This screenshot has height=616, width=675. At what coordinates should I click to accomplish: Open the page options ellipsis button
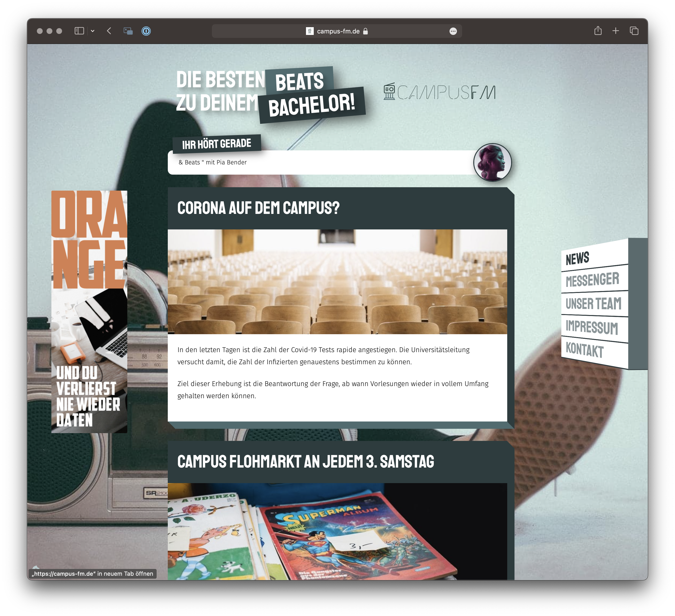pyautogui.click(x=453, y=31)
